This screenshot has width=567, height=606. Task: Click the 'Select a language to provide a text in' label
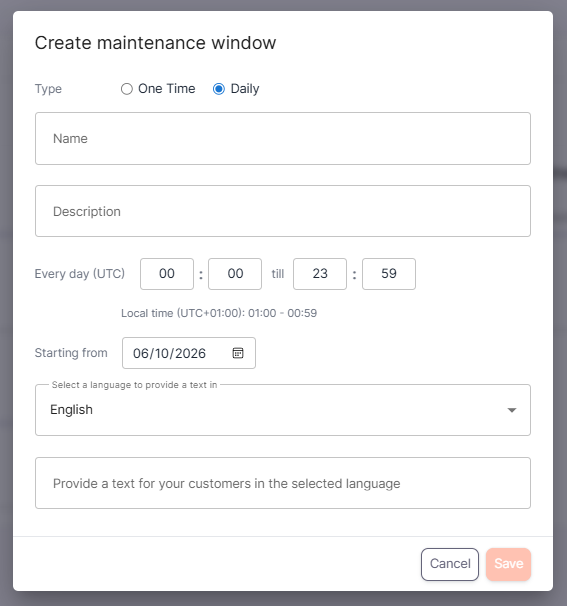click(135, 385)
